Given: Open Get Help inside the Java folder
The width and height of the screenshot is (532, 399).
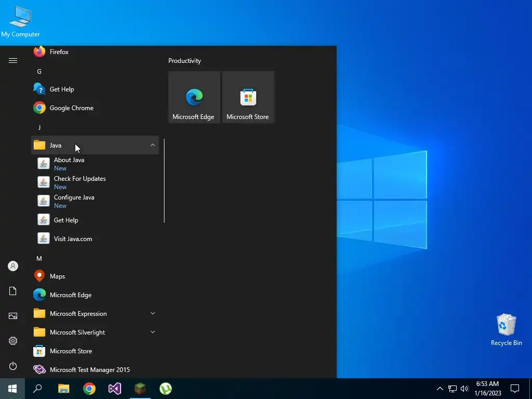Looking at the screenshot, I should pyautogui.click(x=95, y=220).
